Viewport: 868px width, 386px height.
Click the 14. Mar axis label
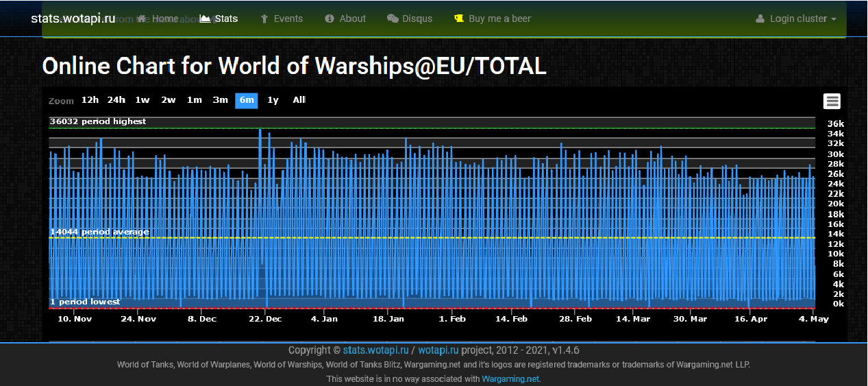[x=633, y=319]
